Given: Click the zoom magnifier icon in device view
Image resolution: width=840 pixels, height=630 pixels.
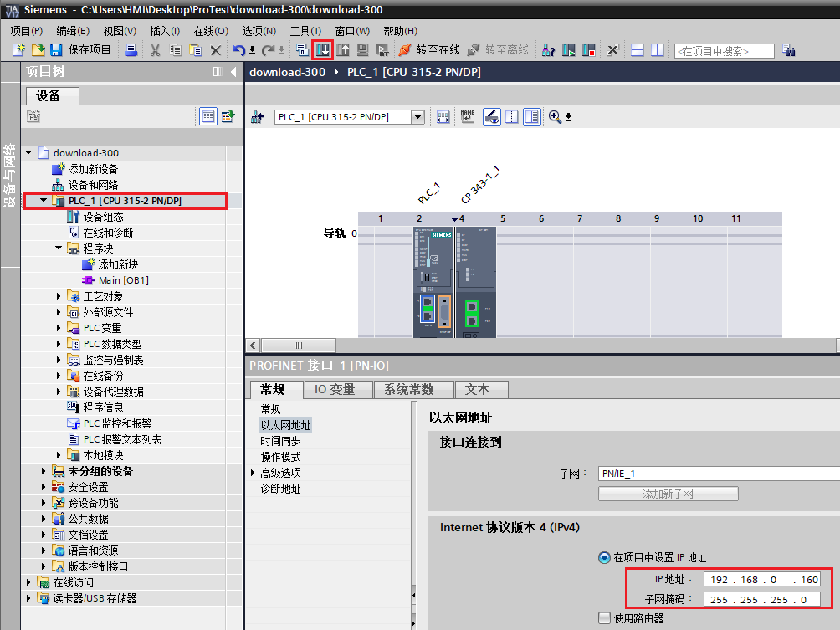Looking at the screenshot, I should (555, 117).
